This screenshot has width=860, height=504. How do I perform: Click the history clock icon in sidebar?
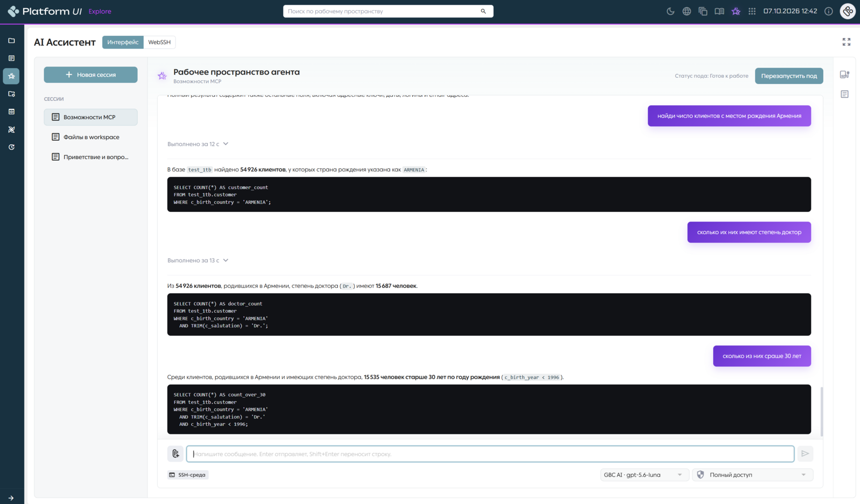11,147
